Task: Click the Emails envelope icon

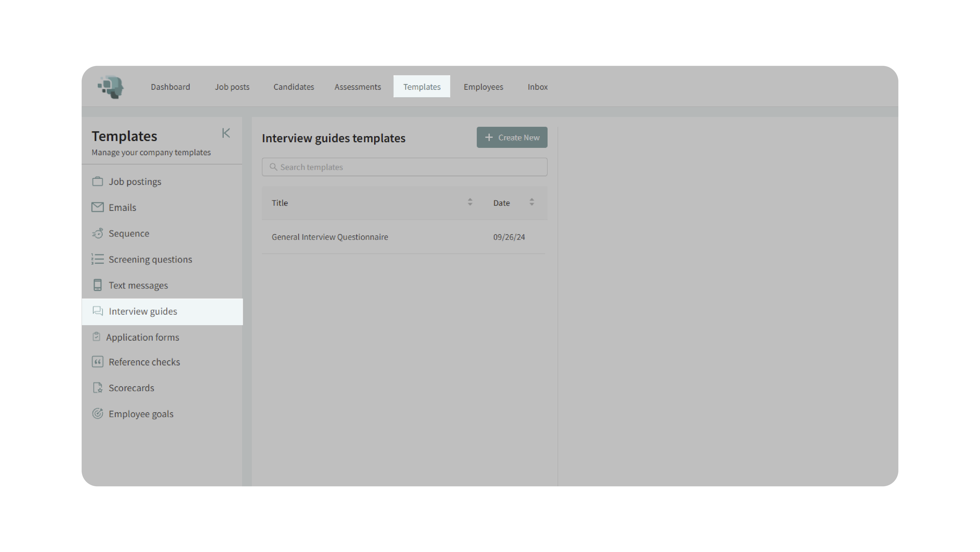Action: [98, 207]
